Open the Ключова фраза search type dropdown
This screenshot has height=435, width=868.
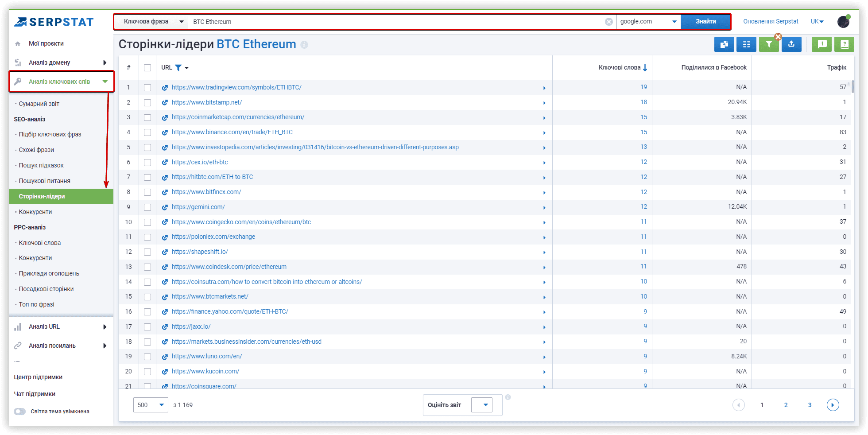tap(151, 22)
